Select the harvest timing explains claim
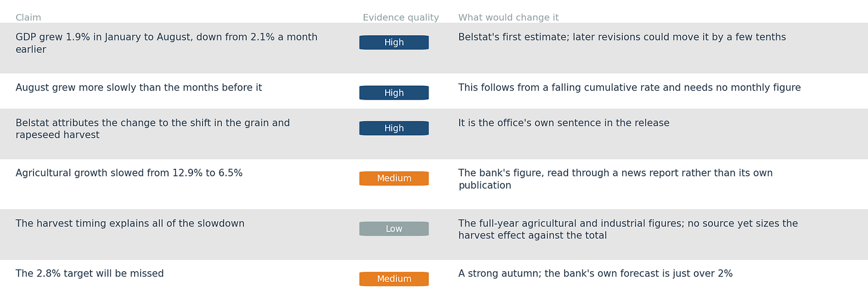868x295 pixels. 130,223
